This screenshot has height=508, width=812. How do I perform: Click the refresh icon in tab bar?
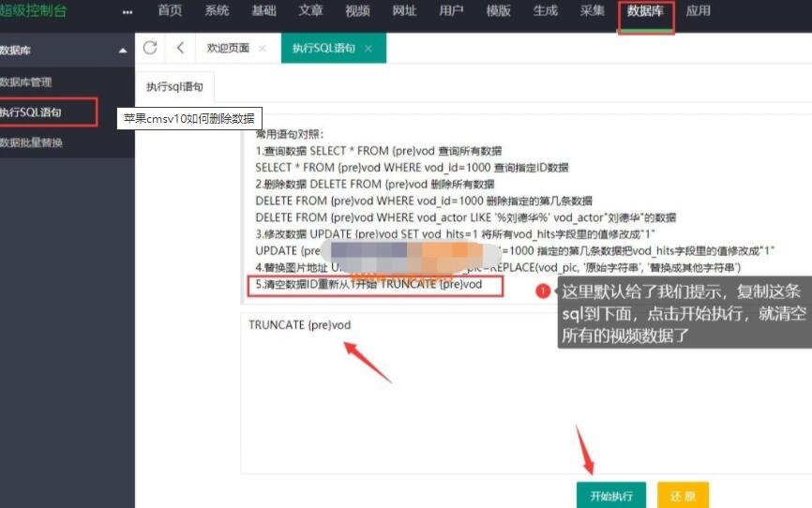point(150,48)
